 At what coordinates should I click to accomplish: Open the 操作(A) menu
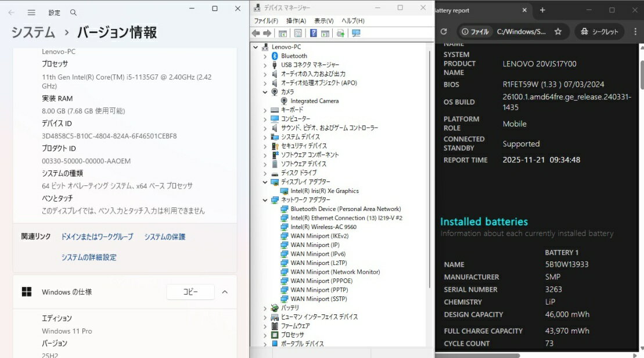point(296,21)
